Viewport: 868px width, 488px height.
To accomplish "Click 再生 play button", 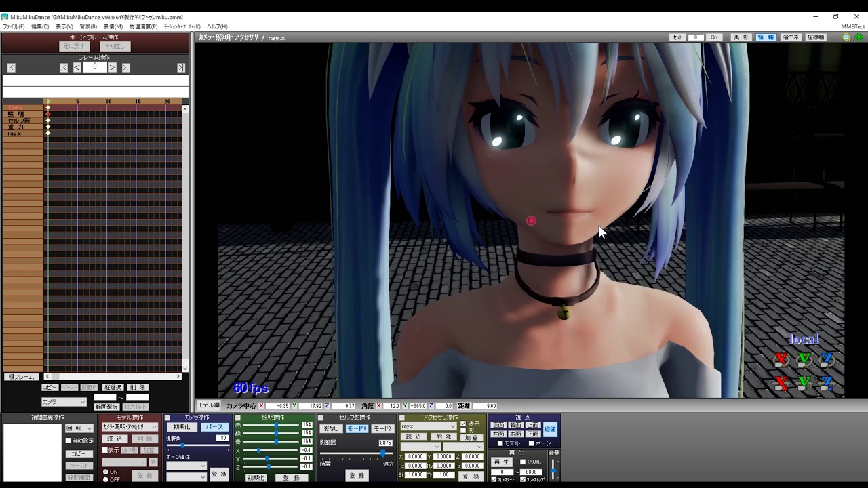I will [501, 462].
